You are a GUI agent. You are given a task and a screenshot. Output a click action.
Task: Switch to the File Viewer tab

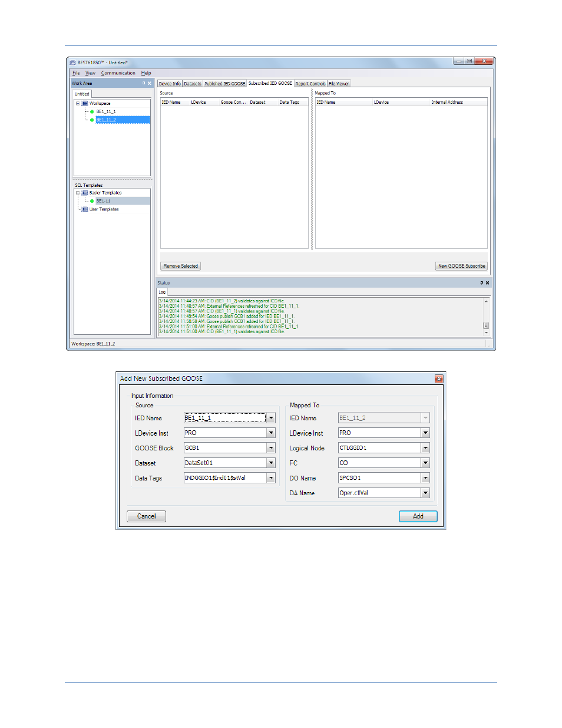tap(339, 84)
